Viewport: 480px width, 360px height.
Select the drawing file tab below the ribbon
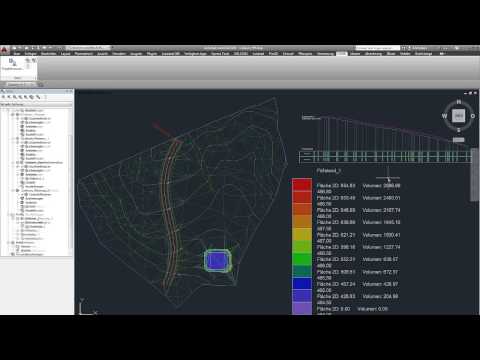21,85
